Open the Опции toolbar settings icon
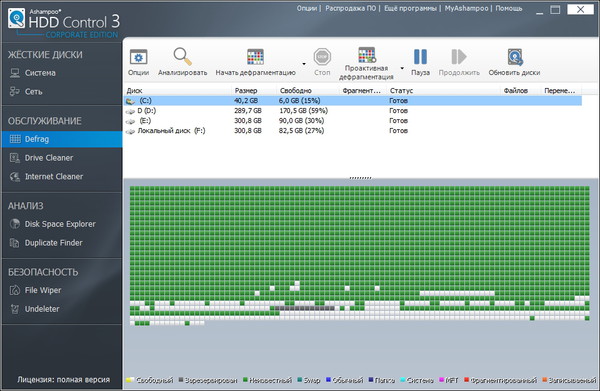Viewport: 600px width, 391px height. (139, 57)
